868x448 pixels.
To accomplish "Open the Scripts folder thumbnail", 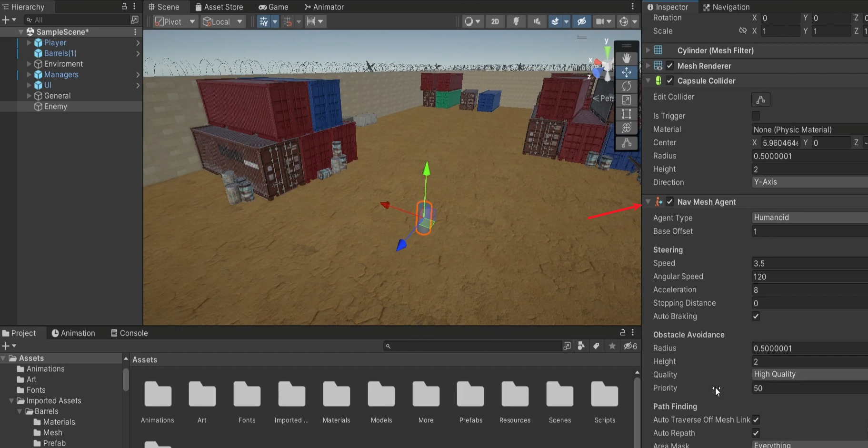I will (605, 394).
